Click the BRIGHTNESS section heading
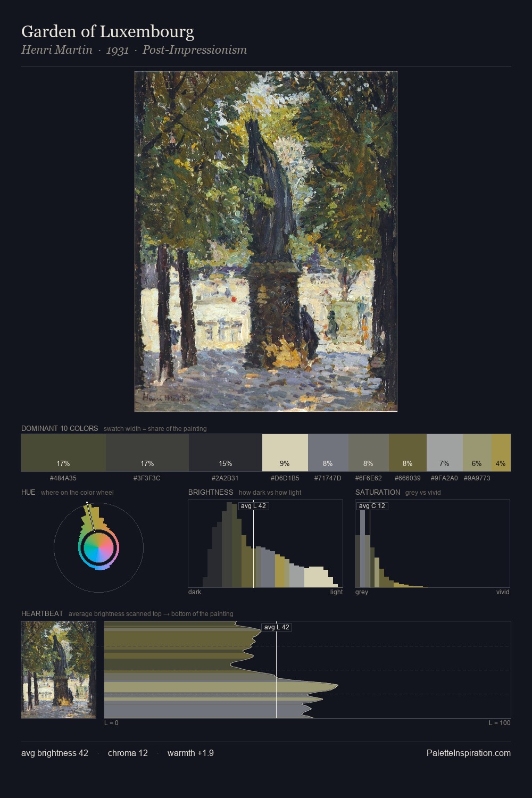532x798 pixels. pyautogui.click(x=211, y=492)
